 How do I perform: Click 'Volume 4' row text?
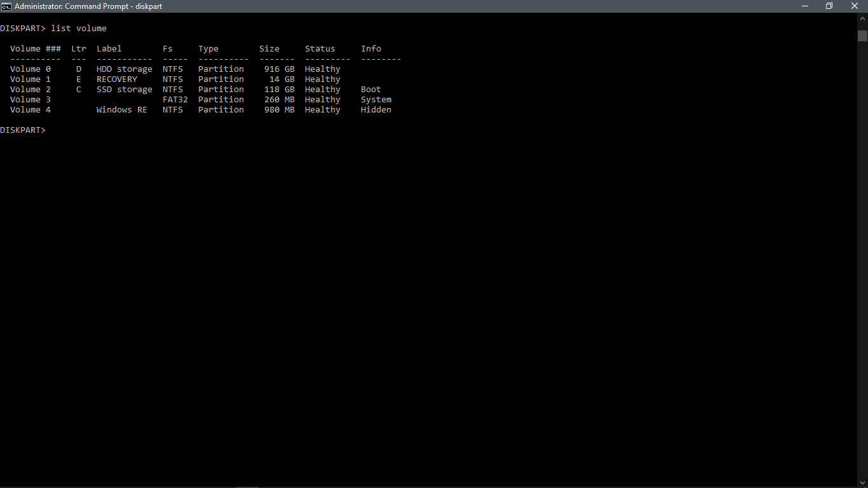[31, 110]
